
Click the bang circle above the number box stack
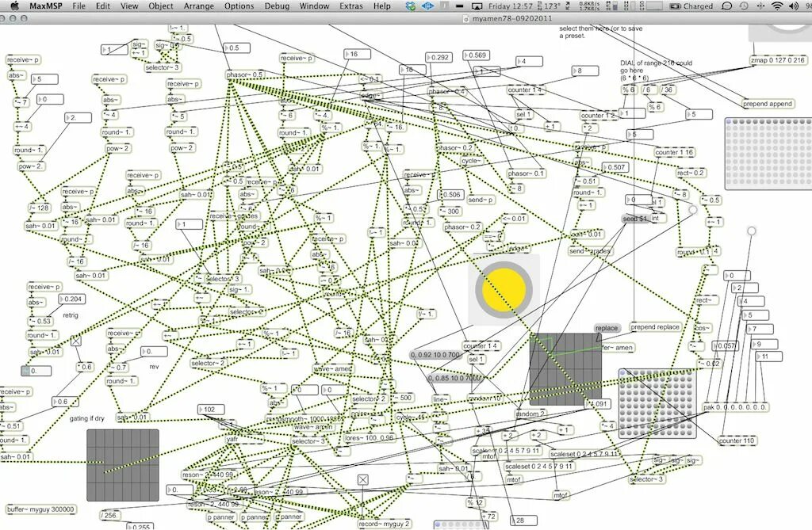(x=752, y=231)
